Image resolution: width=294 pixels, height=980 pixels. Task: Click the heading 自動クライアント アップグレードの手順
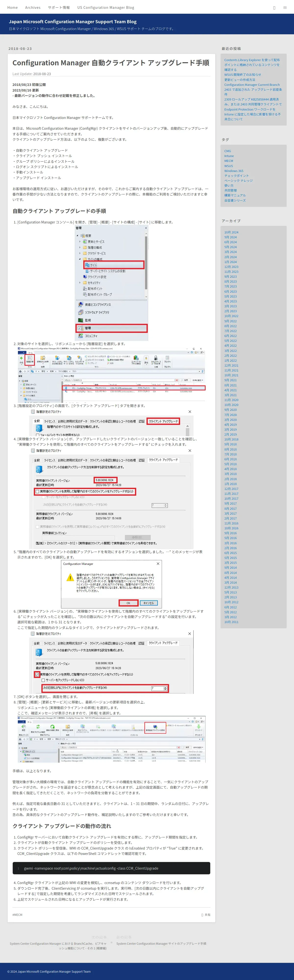[59, 211]
